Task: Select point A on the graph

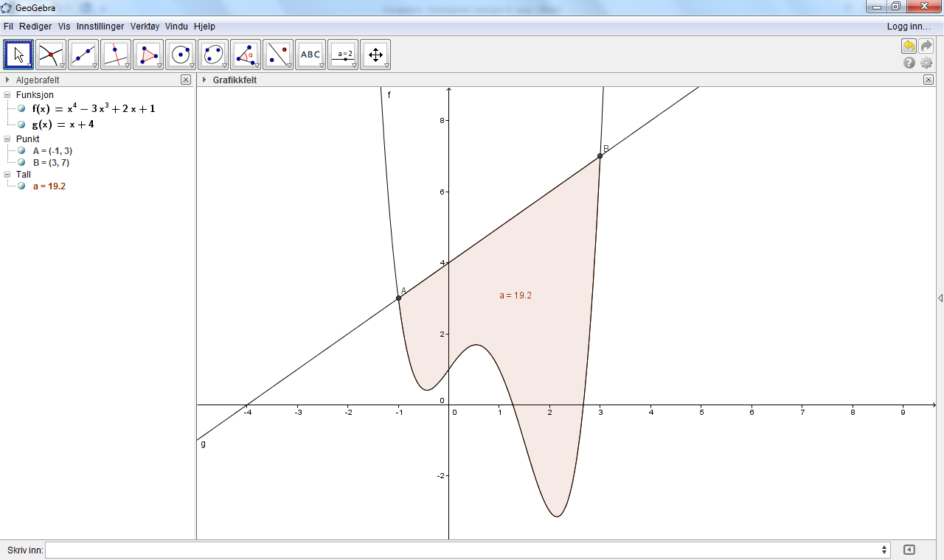Action: (x=398, y=298)
